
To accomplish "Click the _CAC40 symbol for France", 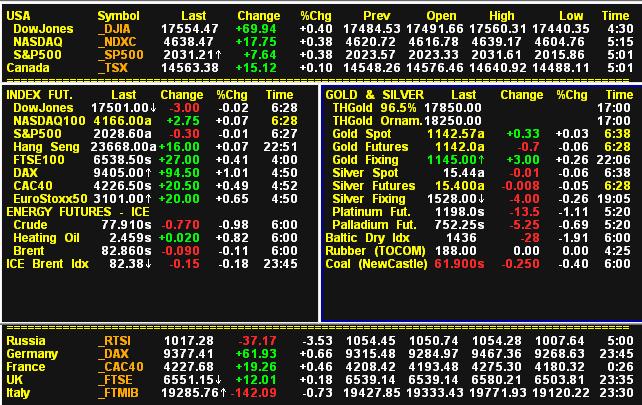I will click(x=121, y=367).
